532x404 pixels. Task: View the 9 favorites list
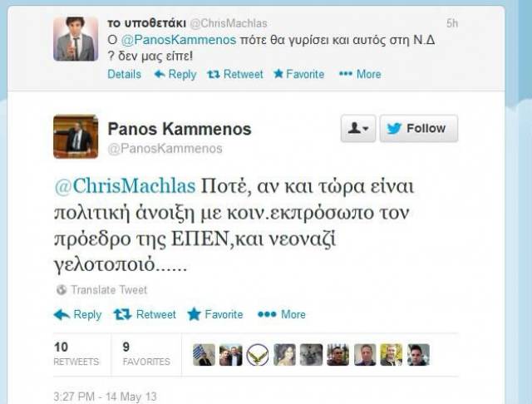coord(146,354)
